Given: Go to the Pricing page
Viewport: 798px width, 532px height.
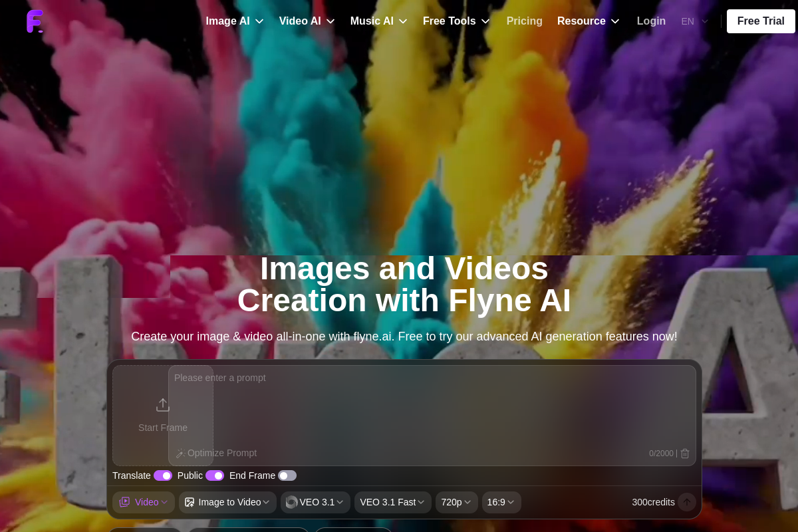Looking at the screenshot, I should (525, 21).
